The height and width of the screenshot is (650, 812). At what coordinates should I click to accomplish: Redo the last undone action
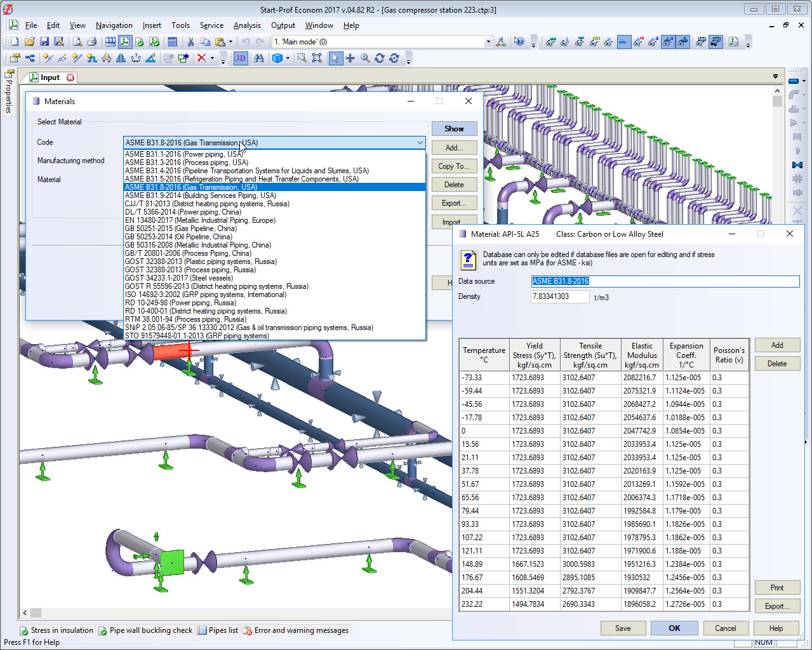pyautogui.click(x=260, y=42)
